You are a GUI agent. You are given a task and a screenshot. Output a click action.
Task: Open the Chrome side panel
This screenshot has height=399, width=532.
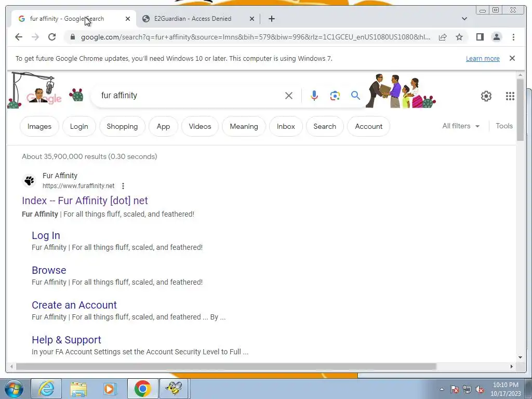pyautogui.click(x=480, y=37)
